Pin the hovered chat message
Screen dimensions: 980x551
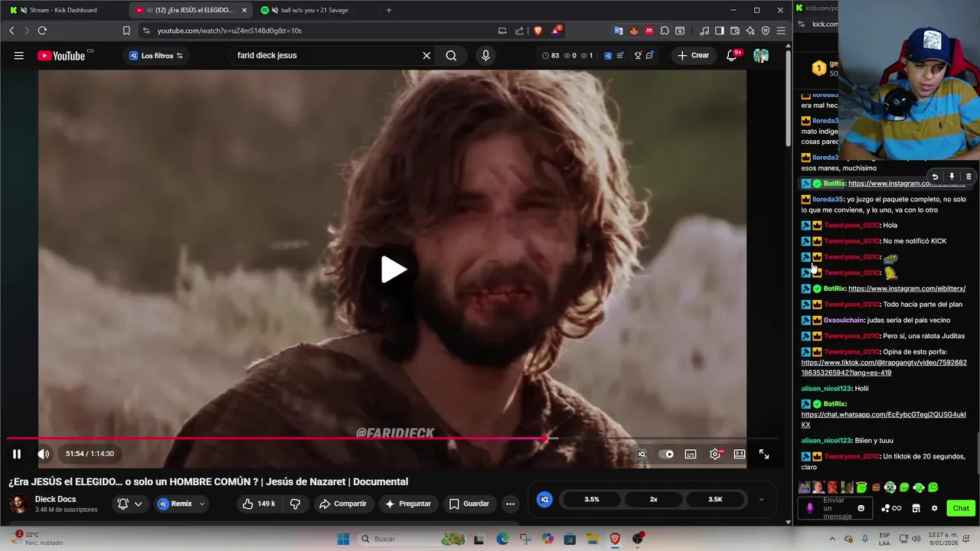[x=952, y=177]
